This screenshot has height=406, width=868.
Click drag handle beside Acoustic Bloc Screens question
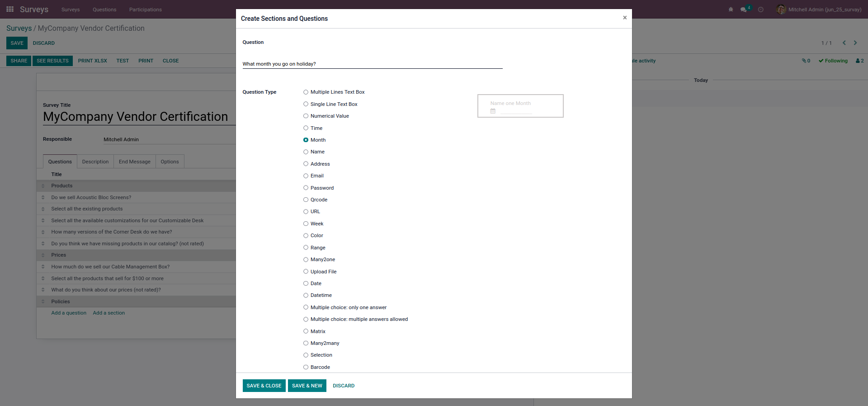pos(43,197)
